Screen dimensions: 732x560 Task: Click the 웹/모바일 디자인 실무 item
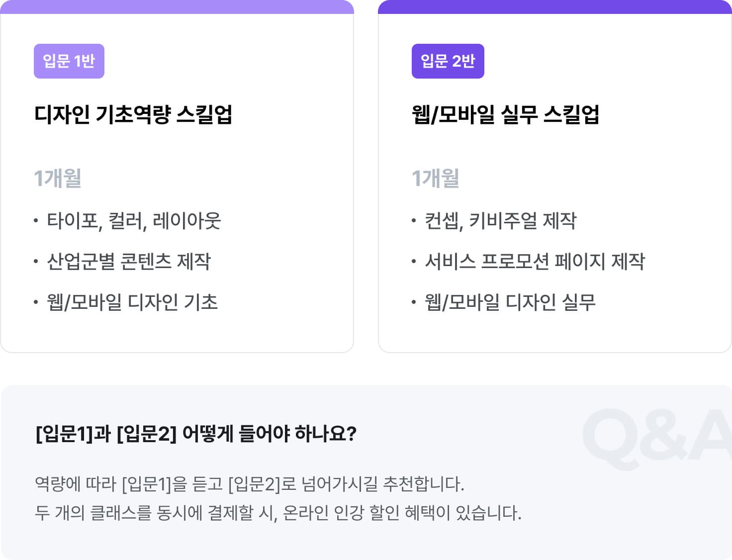[510, 302]
